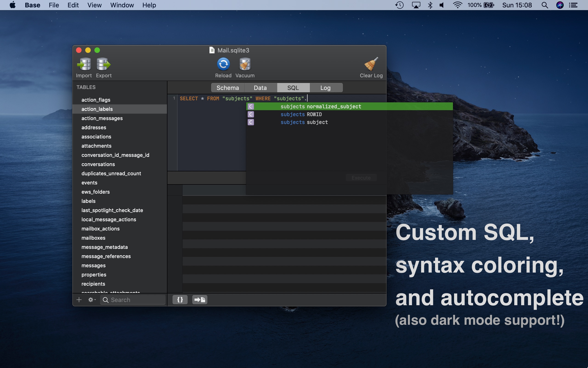The image size is (588, 368).
Task: Click the column icon beside normalized_subject suggestion
Action: pyautogui.click(x=251, y=106)
